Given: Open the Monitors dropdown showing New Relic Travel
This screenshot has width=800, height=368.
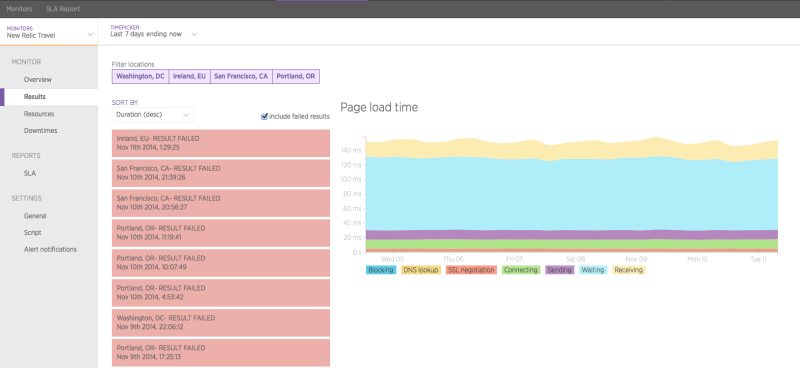Looking at the screenshot, I should pyautogui.click(x=49, y=32).
